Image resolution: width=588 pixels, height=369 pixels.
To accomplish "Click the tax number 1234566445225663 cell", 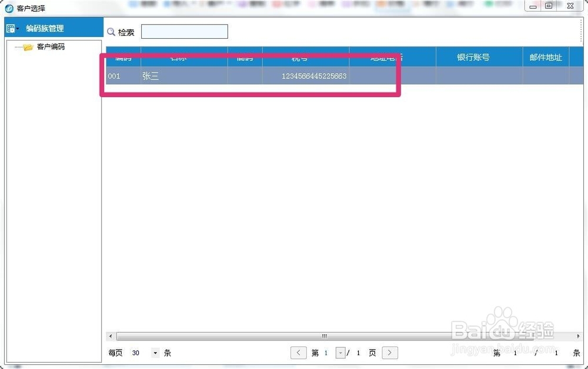I will (306, 76).
